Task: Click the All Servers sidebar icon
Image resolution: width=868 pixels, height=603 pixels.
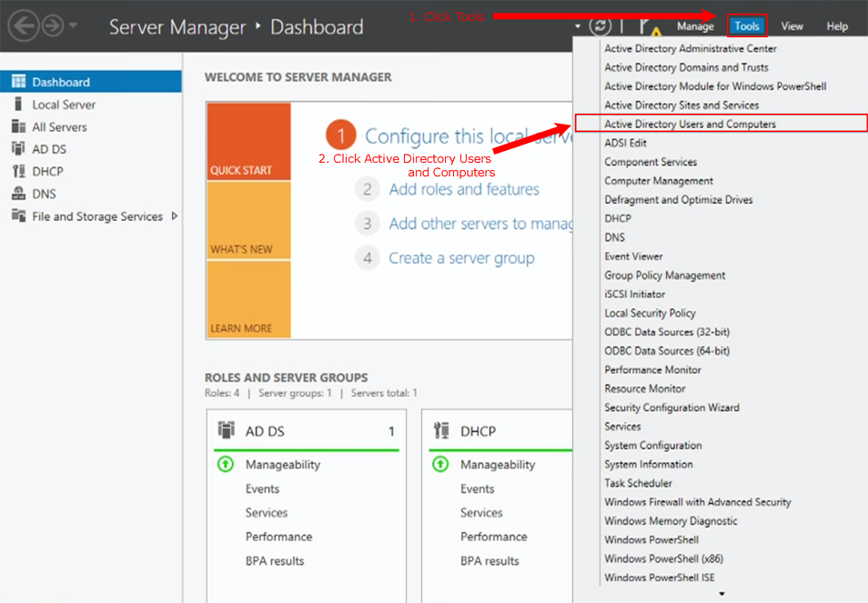Action: [18, 126]
